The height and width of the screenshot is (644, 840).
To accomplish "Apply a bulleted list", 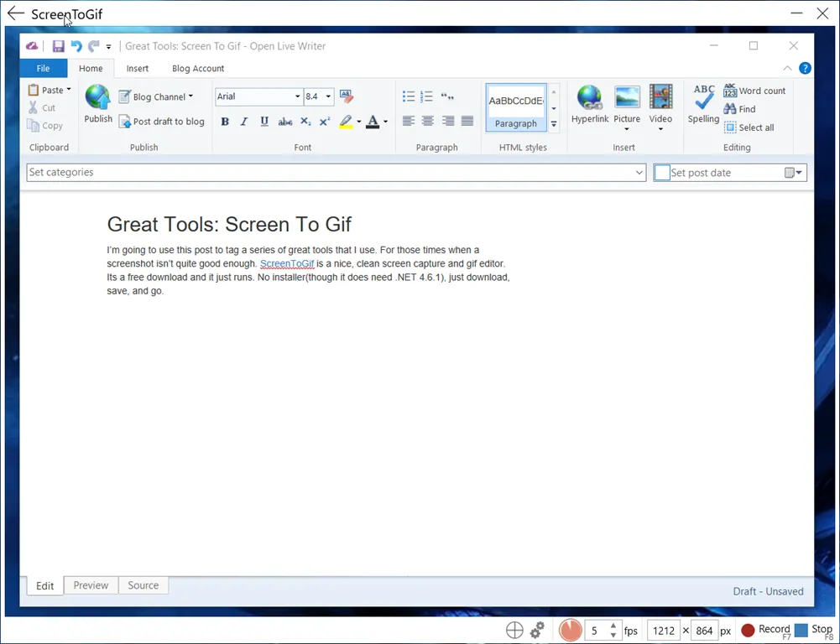I will point(408,96).
